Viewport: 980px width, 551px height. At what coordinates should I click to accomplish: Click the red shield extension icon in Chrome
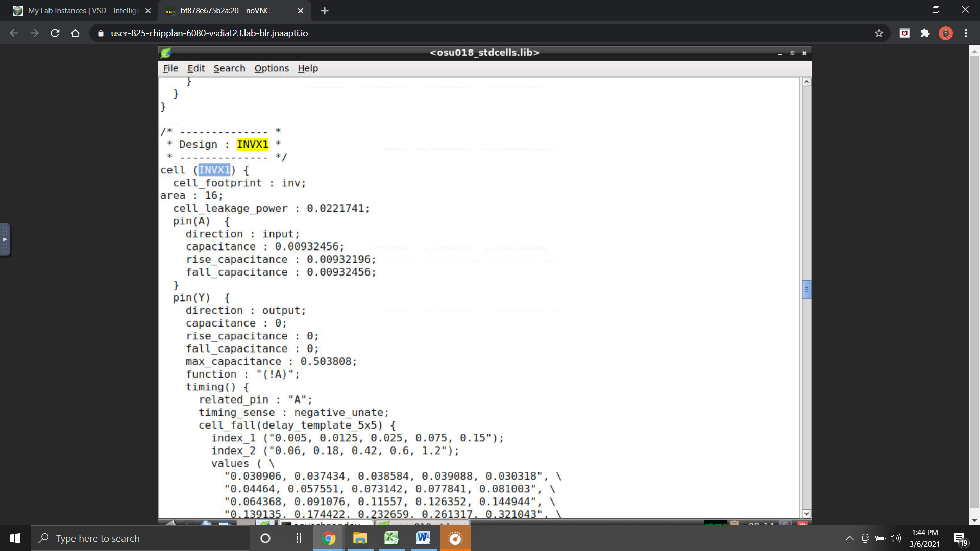point(904,33)
